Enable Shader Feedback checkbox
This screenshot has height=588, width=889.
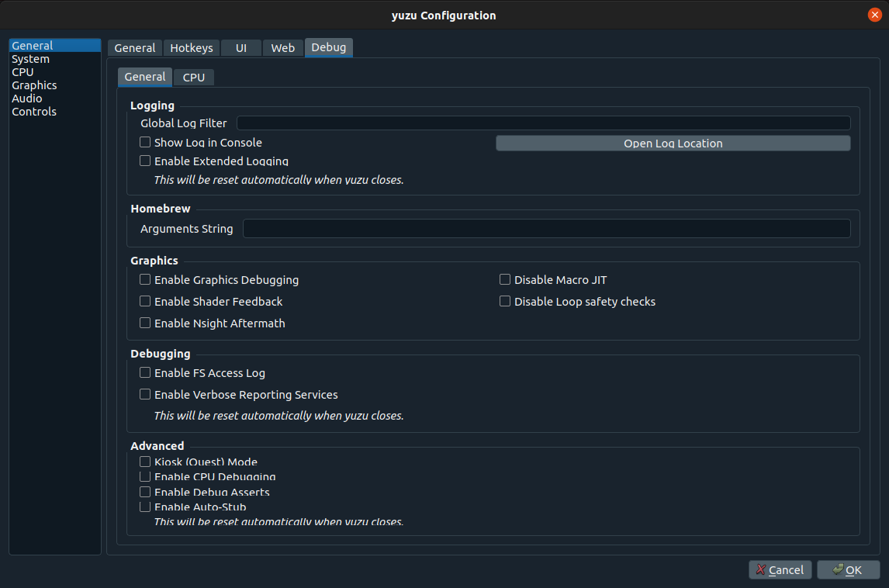tap(145, 302)
